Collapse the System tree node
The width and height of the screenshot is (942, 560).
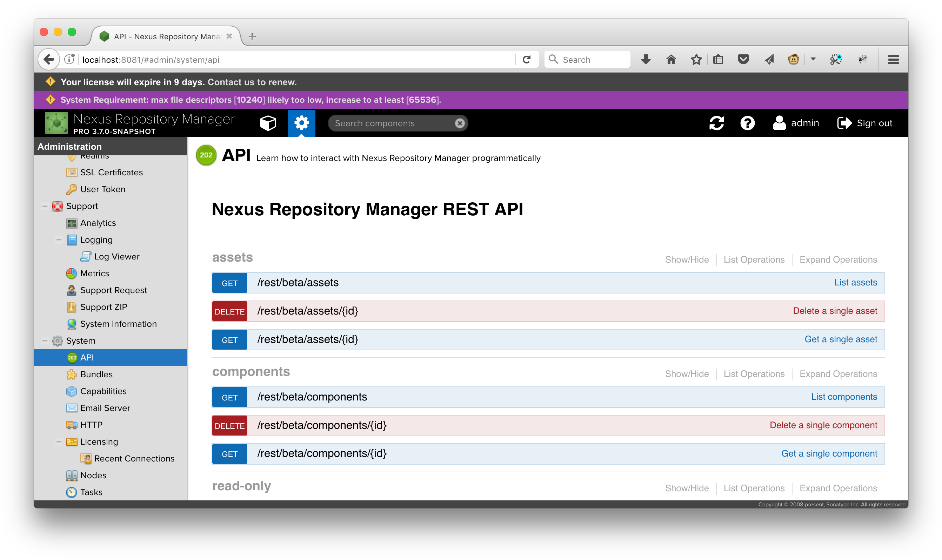coord(45,341)
